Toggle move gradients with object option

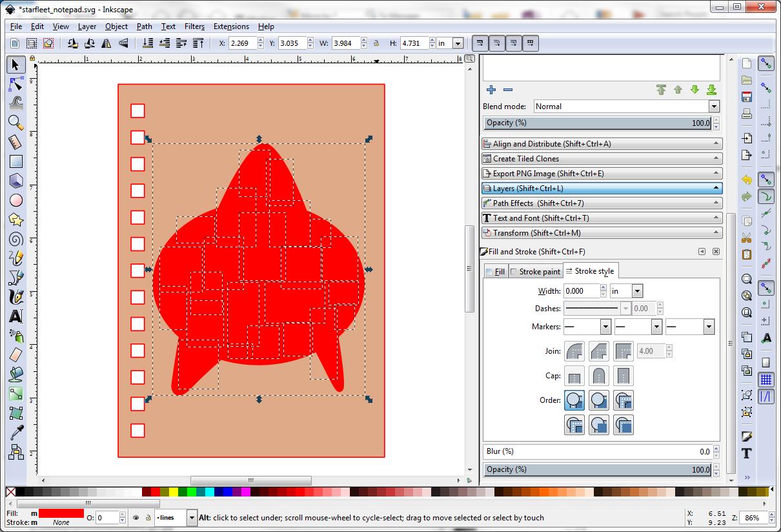[x=514, y=43]
